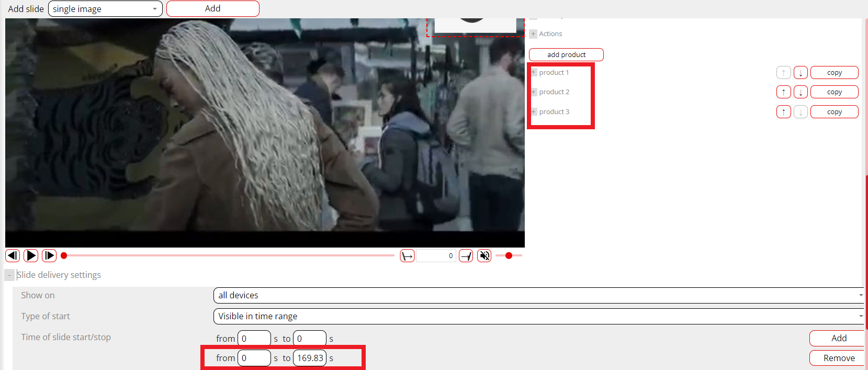Collapse the Slide delivery settings section
This screenshot has width=868, height=370.
coord(9,275)
